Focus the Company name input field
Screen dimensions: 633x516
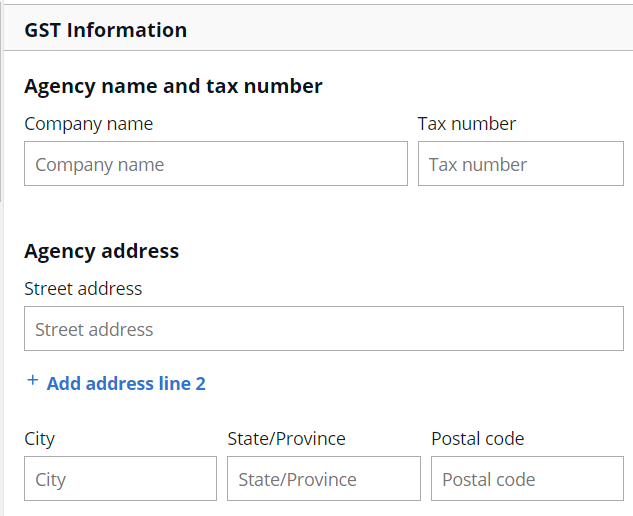point(216,164)
